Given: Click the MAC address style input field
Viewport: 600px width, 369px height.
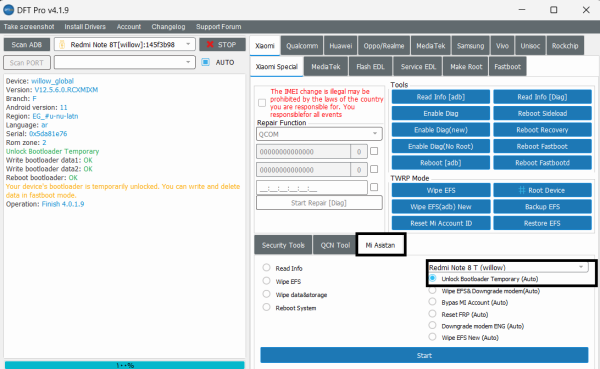Looking at the screenshot, I should pyautogui.click(x=312, y=188).
